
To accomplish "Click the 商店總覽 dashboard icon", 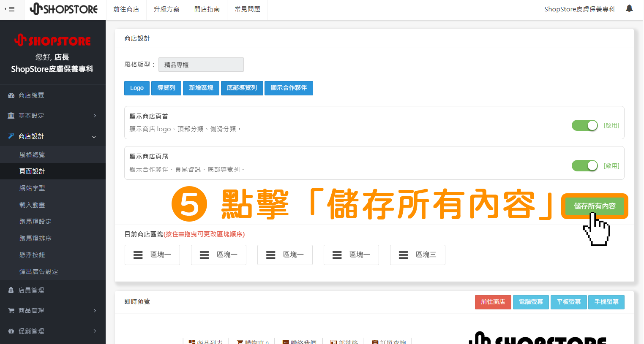I will tap(11, 95).
